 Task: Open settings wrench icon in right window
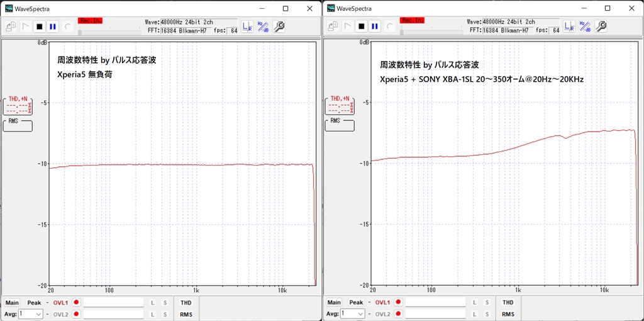click(601, 26)
